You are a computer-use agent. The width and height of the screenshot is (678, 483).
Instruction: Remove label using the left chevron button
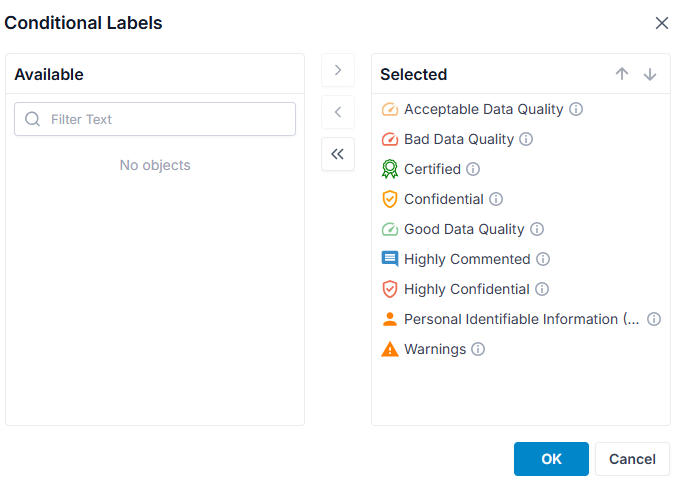[x=338, y=112]
